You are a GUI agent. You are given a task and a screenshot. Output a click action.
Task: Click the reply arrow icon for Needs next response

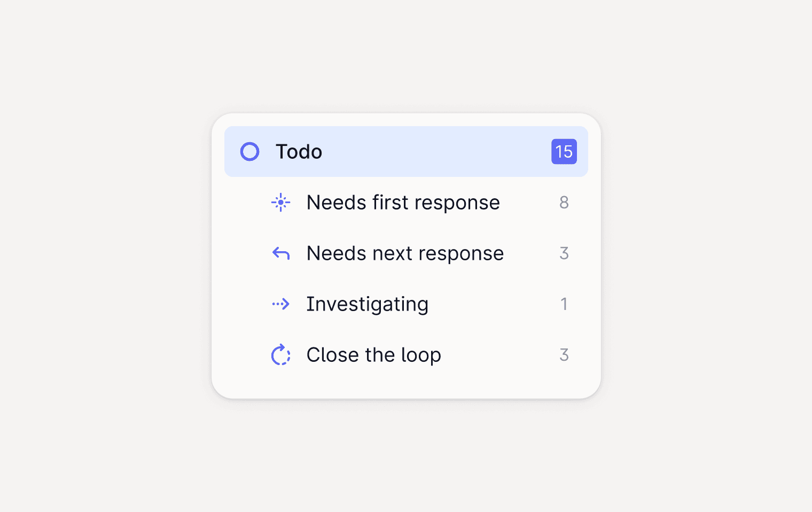pyautogui.click(x=280, y=253)
